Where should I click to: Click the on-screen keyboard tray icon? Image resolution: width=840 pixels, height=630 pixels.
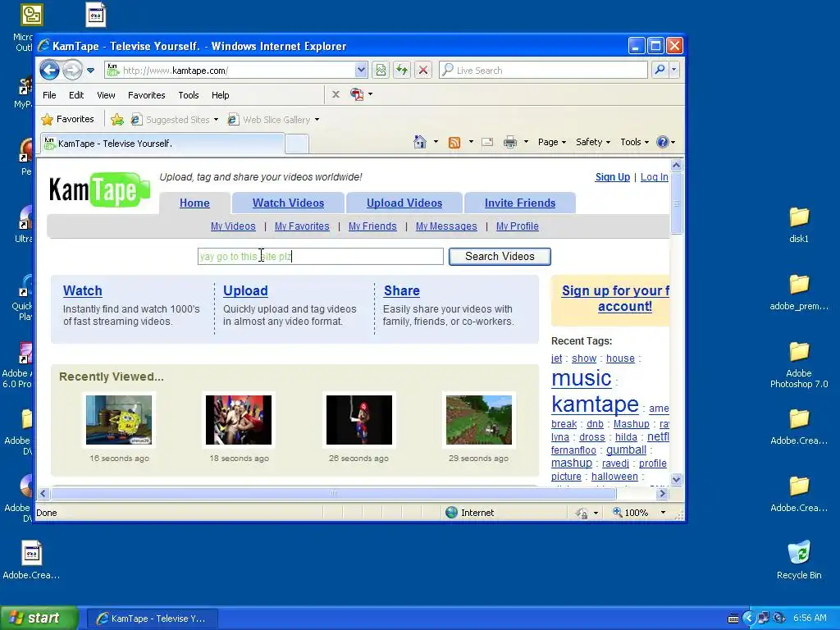pos(733,619)
